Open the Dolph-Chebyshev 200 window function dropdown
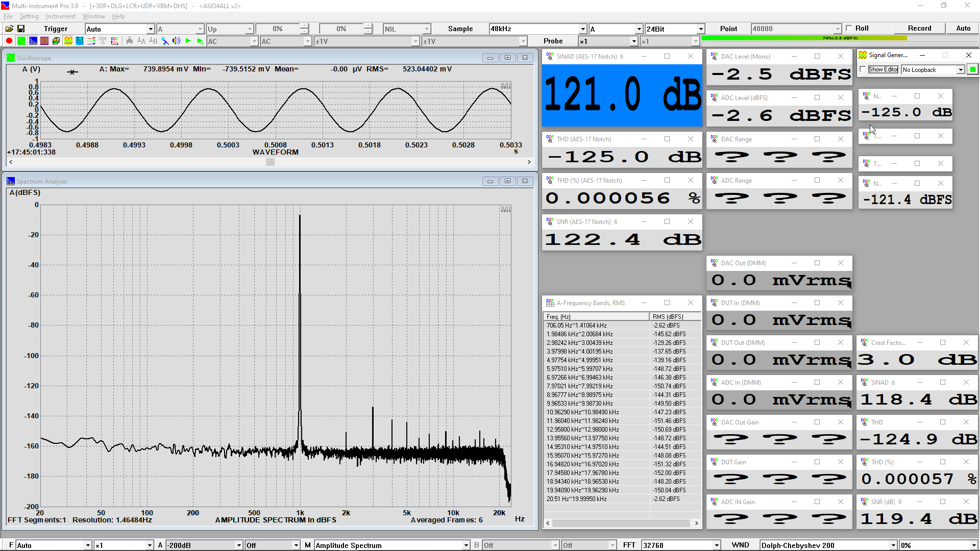Image resolution: width=980 pixels, height=551 pixels. [893, 545]
